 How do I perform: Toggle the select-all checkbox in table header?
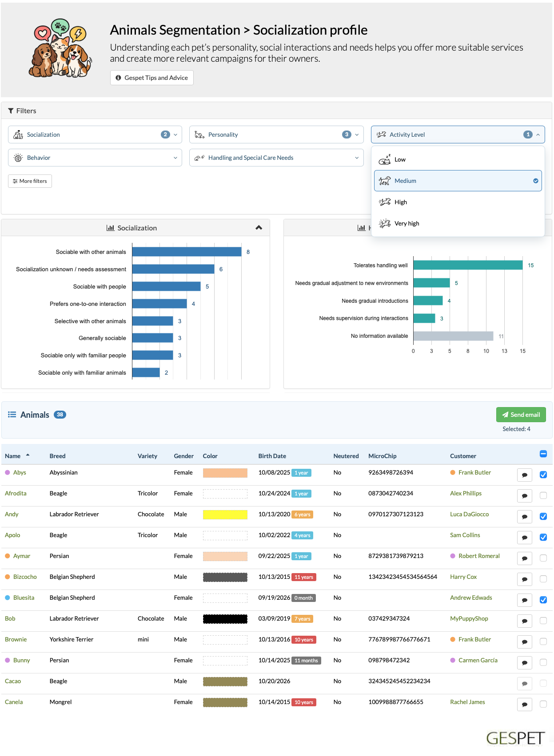(x=543, y=454)
